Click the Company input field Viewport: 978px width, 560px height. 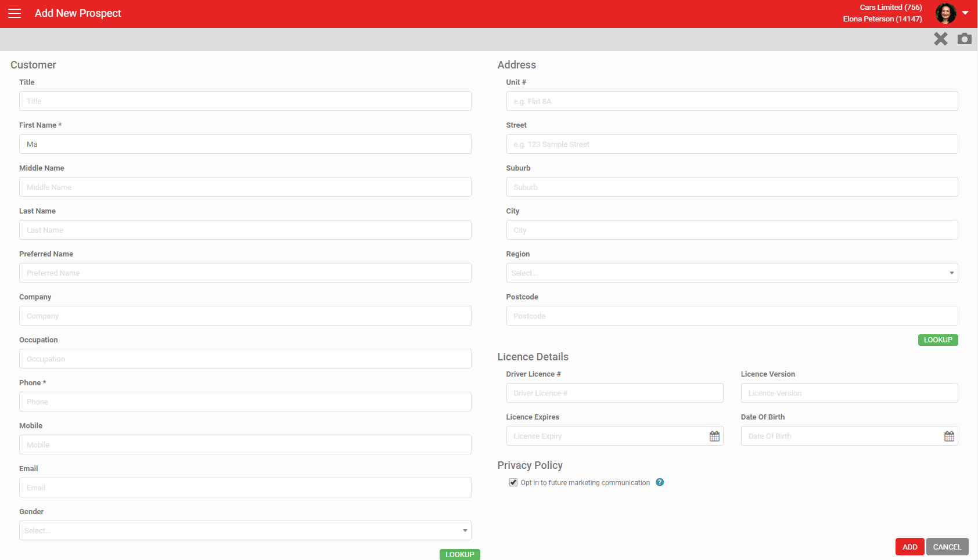click(x=245, y=316)
